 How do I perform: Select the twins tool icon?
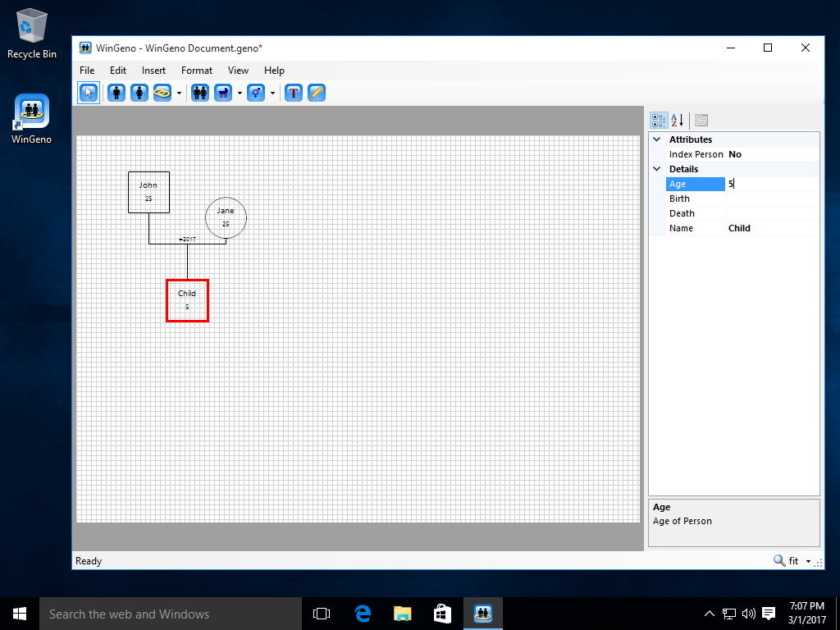[x=200, y=93]
